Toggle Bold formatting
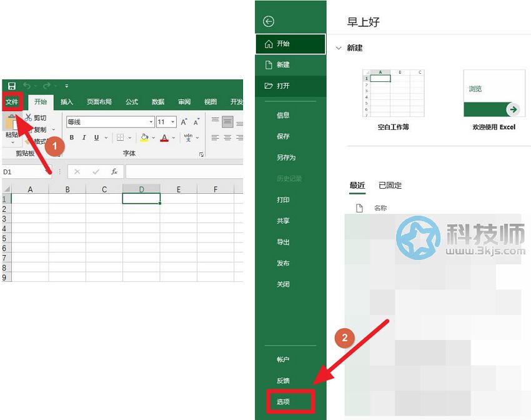The height and width of the screenshot is (420, 531). [x=72, y=137]
